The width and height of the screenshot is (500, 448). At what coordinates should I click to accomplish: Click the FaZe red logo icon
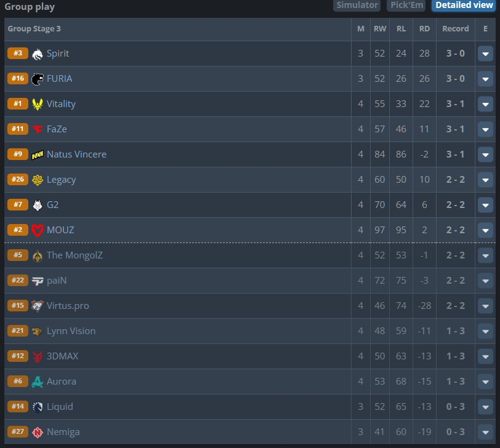pos(38,129)
